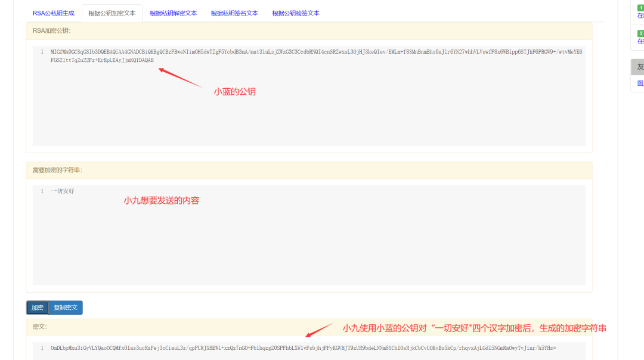Click the green badge numbered 2 in sidebar
Screen dimensions: 644x360
click(x=640, y=33)
